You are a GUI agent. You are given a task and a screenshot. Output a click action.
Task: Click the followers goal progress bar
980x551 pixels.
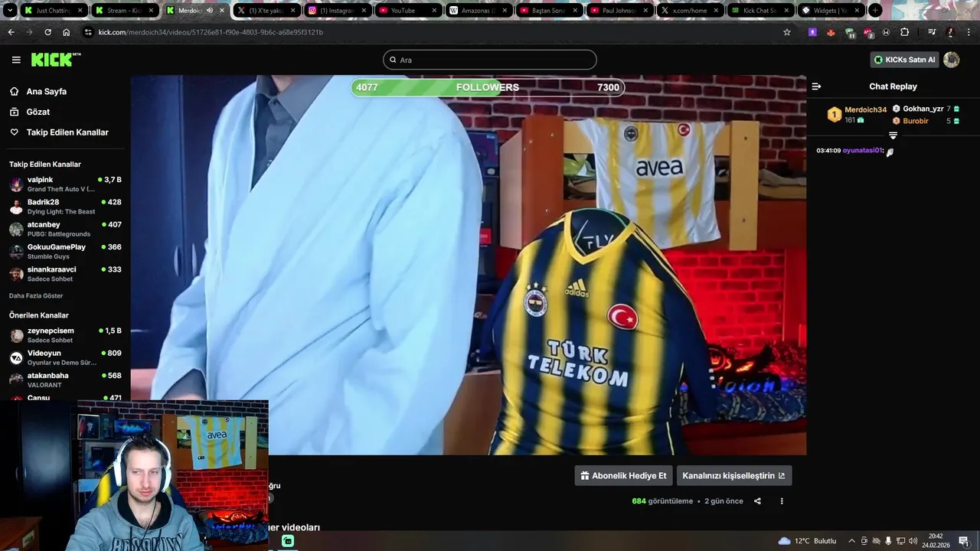pos(488,87)
